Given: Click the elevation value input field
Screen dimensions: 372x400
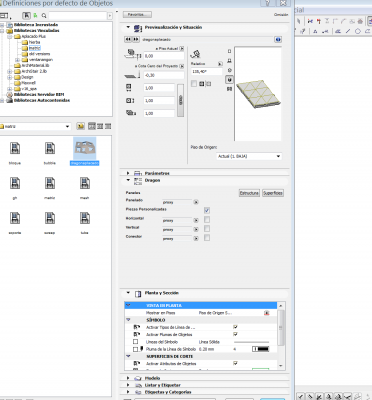Looking at the screenshot, I should [x=164, y=56].
